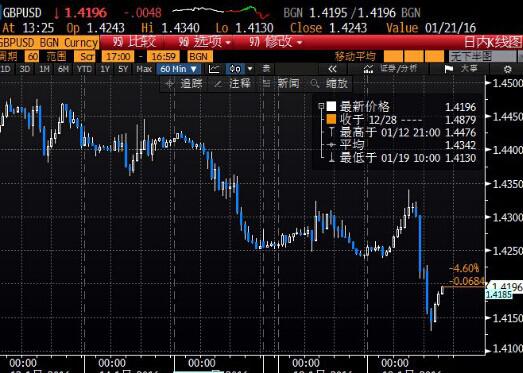Click the 表 table view button
This screenshot has height=373, width=523.
266,69
